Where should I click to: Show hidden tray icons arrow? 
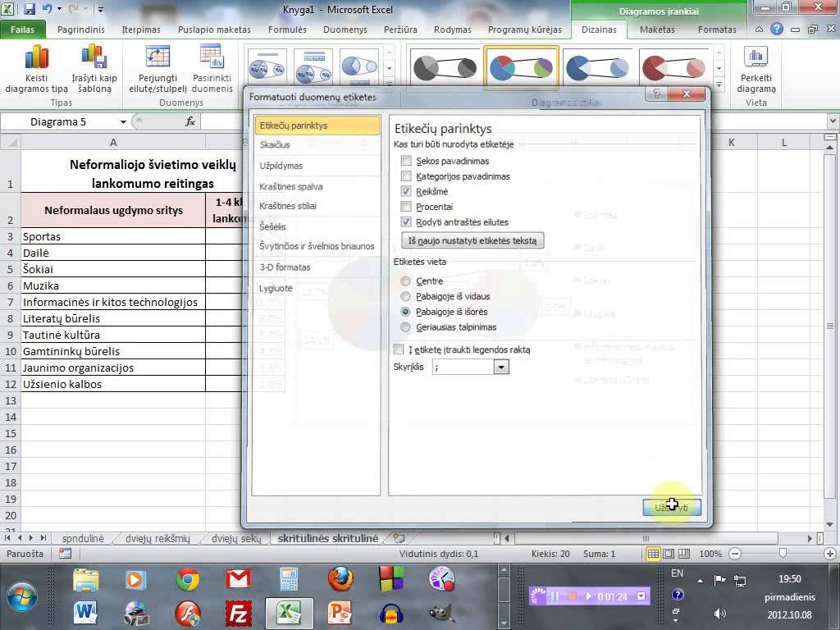click(x=700, y=581)
